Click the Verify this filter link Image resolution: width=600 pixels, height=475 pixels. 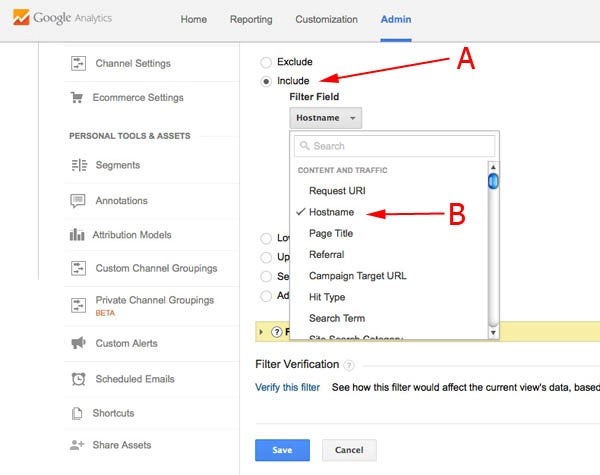point(287,387)
